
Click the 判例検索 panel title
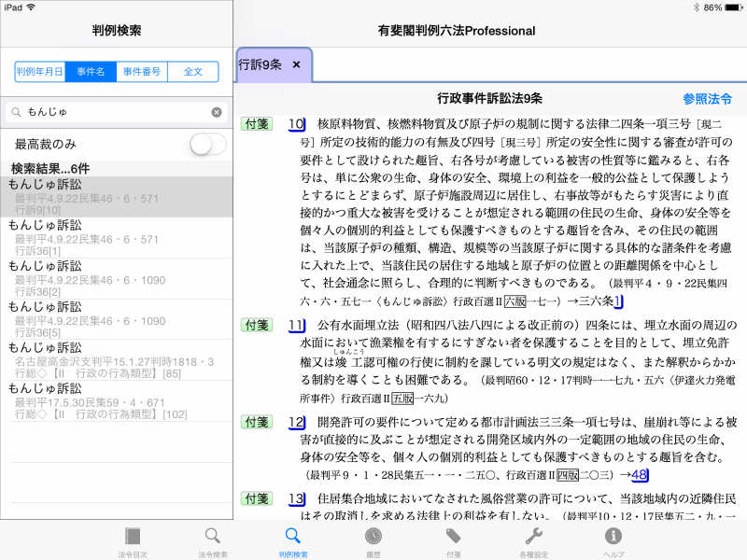[x=116, y=31]
